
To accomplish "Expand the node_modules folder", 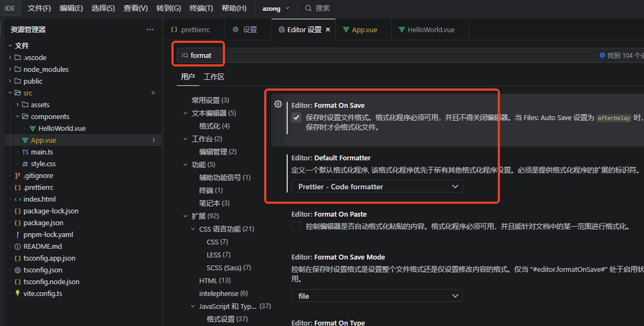I will (x=46, y=69).
